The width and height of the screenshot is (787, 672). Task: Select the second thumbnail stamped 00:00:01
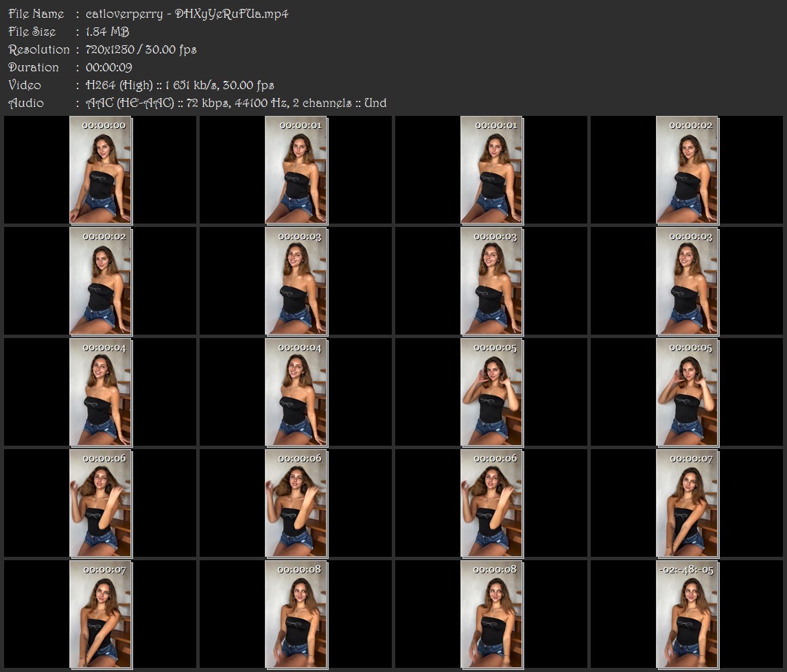pyautogui.click(x=492, y=169)
